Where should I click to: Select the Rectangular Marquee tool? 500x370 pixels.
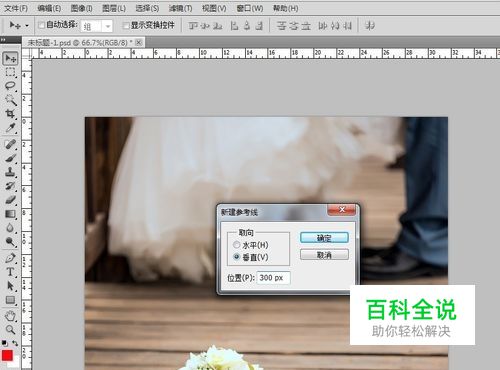10,72
